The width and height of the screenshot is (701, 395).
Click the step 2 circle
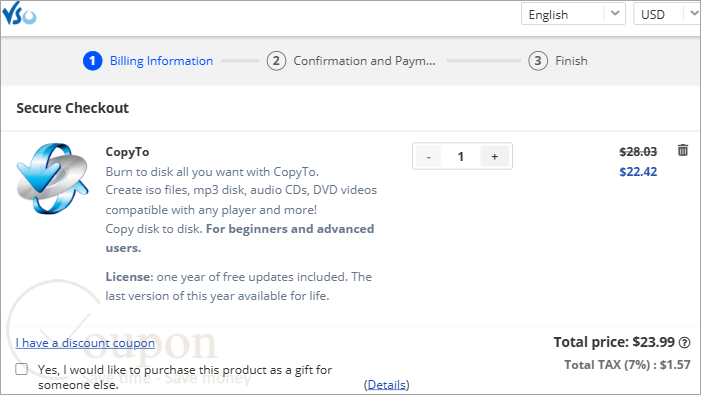(x=276, y=61)
